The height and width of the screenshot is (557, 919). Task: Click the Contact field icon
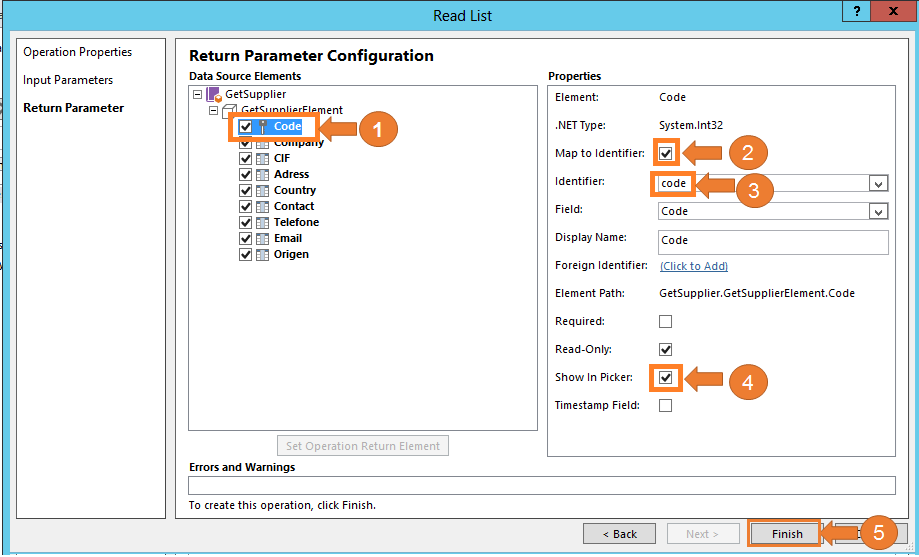pos(262,206)
